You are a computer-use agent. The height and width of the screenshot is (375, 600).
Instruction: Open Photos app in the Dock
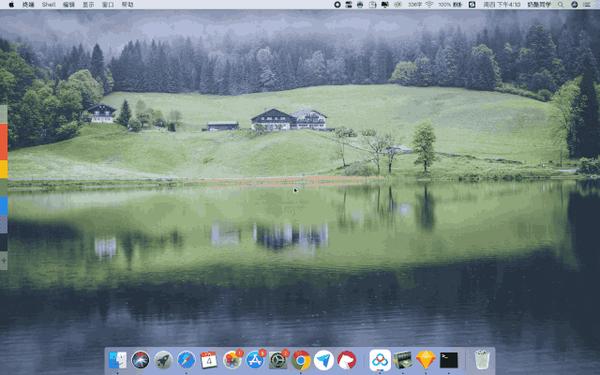click(x=232, y=360)
